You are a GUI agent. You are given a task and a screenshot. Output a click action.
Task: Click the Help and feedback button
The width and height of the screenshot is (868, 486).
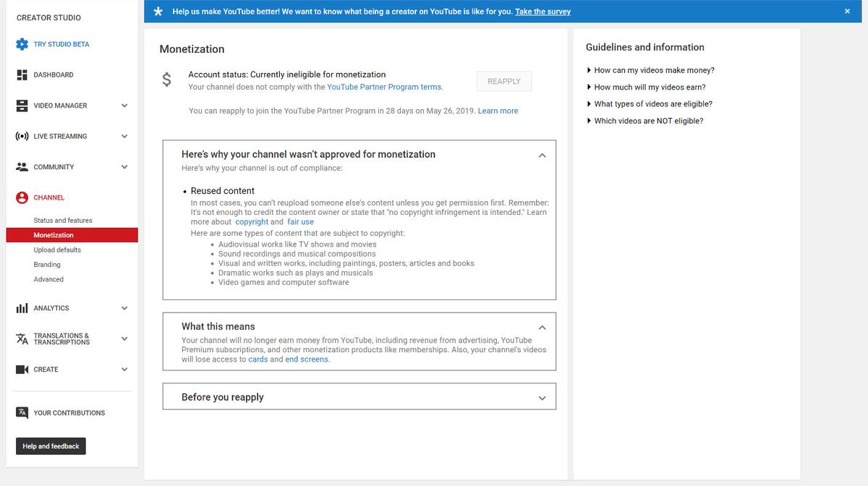click(x=51, y=446)
